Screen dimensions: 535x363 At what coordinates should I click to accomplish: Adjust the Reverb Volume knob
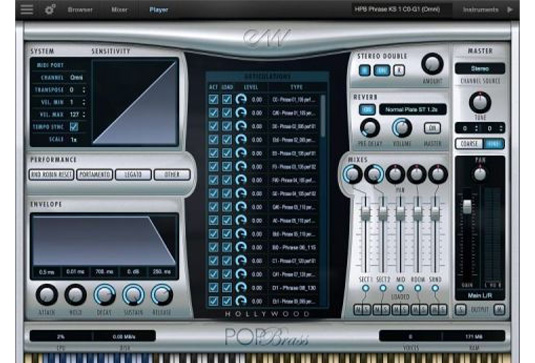coord(402,128)
